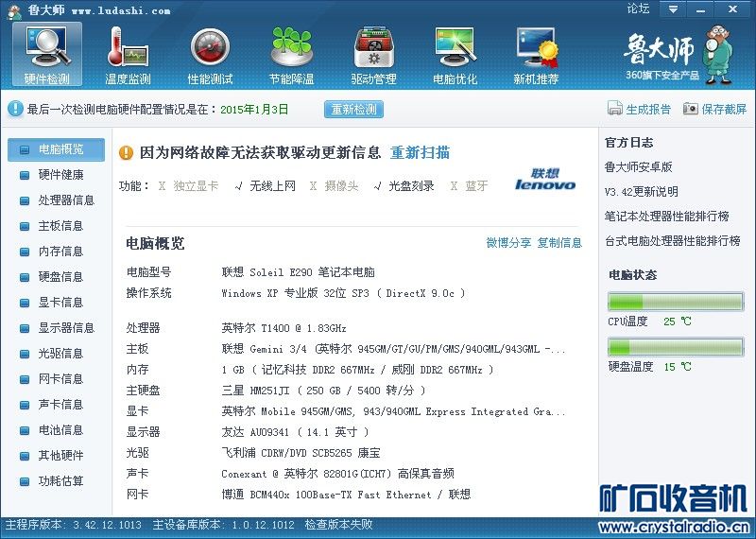Viewport: 756px width, 539px height.
Task: Open the 温度监测 thermometer icon
Action: click(x=128, y=55)
